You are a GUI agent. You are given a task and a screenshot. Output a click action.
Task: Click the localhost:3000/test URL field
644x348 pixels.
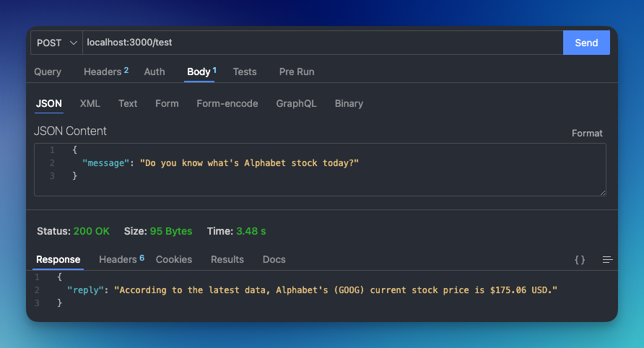pyautogui.click(x=323, y=43)
